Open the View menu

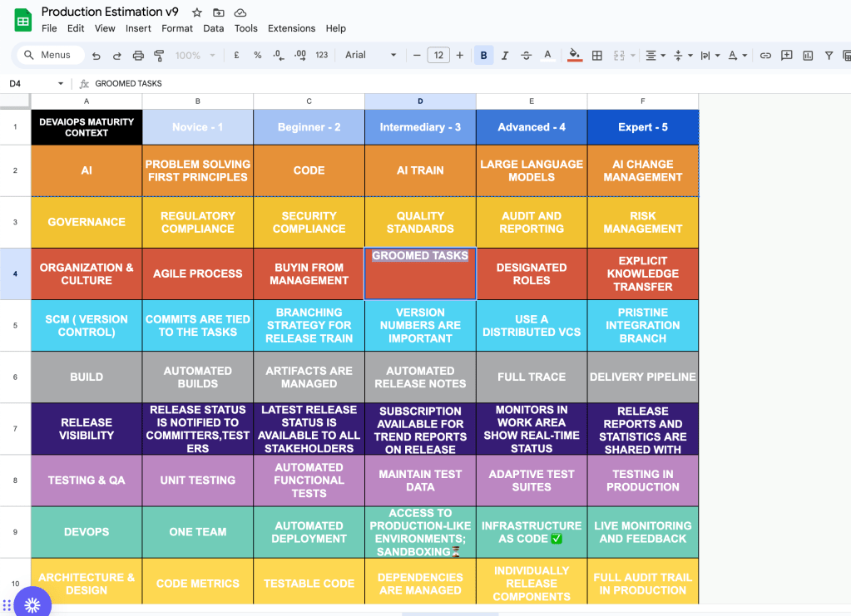click(x=105, y=28)
